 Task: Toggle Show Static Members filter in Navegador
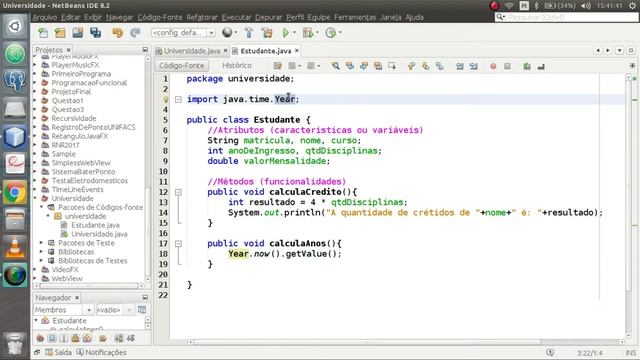point(64,338)
